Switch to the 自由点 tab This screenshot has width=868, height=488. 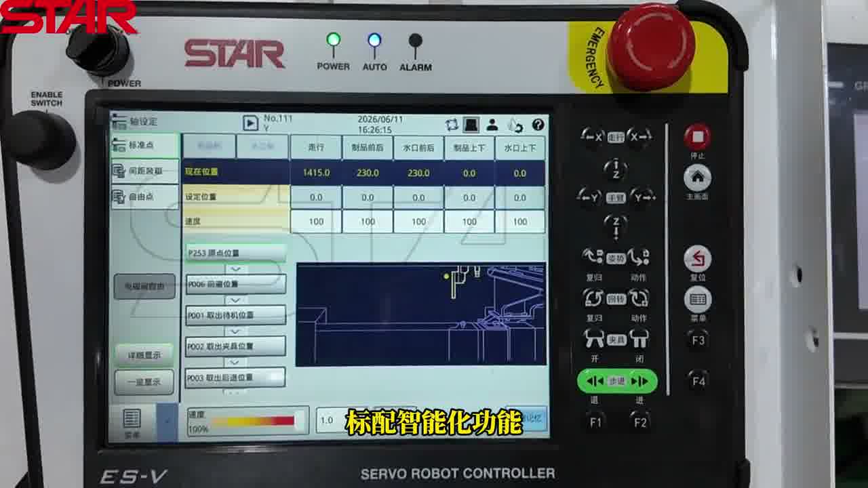[144, 197]
